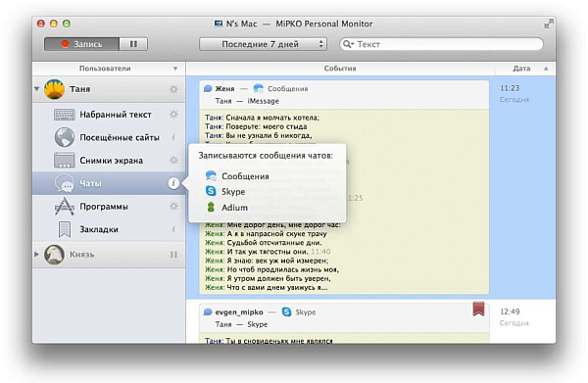588x383 pixels.
Task: Collapse the Таня user tree
Action: pos(37,89)
